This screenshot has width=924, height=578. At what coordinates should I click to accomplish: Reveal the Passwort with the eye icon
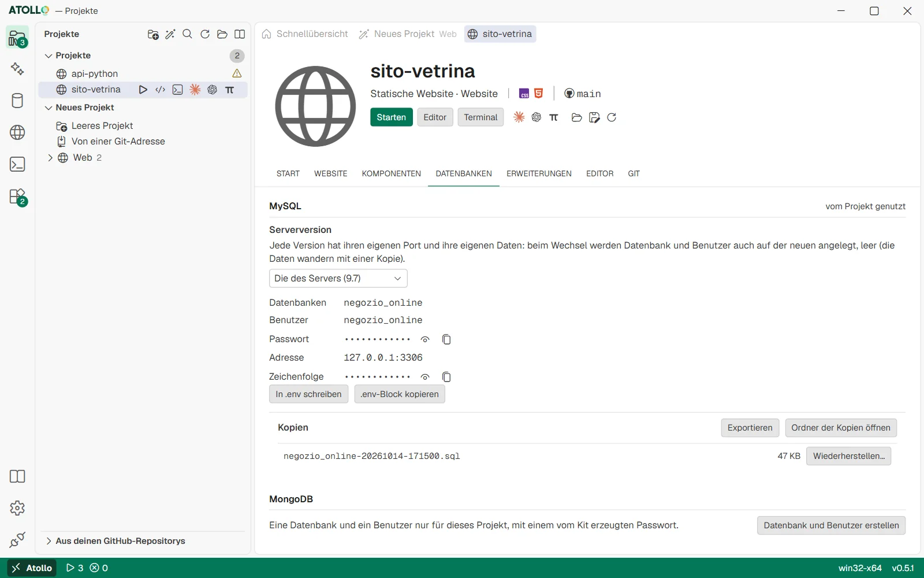[x=425, y=339]
